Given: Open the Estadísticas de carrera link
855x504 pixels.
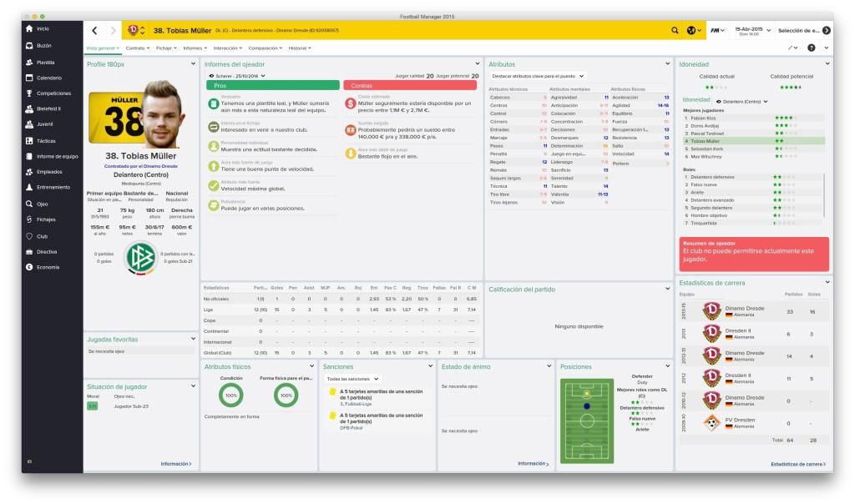Looking at the screenshot, I should 798,464.
